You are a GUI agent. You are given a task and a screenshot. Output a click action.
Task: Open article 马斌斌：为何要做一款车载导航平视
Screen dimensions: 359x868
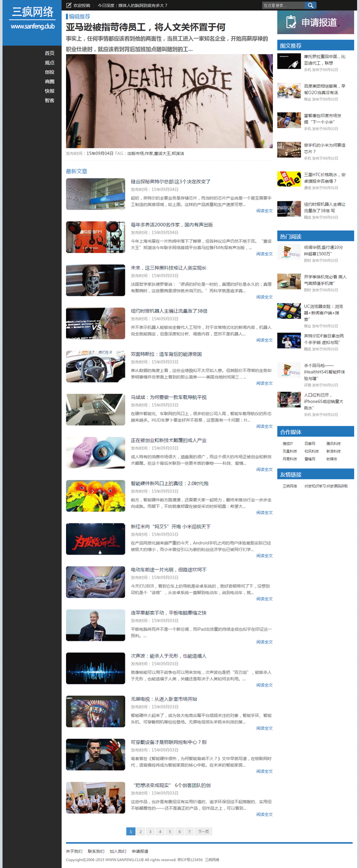(x=169, y=397)
